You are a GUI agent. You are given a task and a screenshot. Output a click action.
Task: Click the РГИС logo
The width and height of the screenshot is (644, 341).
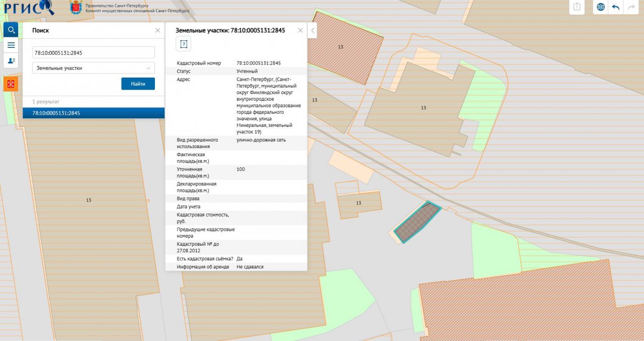point(28,8)
